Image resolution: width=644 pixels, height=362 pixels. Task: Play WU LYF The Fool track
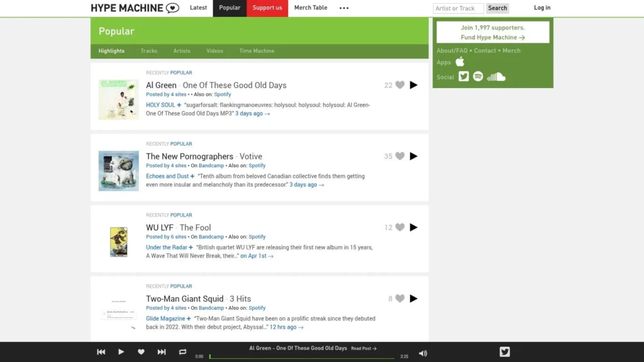pyautogui.click(x=414, y=228)
